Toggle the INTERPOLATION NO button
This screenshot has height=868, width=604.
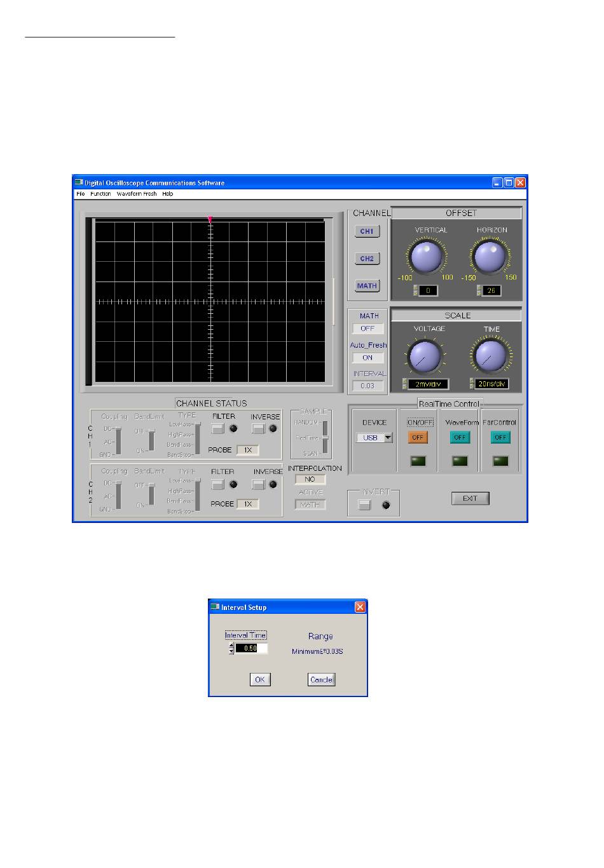(x=310, y=480)
